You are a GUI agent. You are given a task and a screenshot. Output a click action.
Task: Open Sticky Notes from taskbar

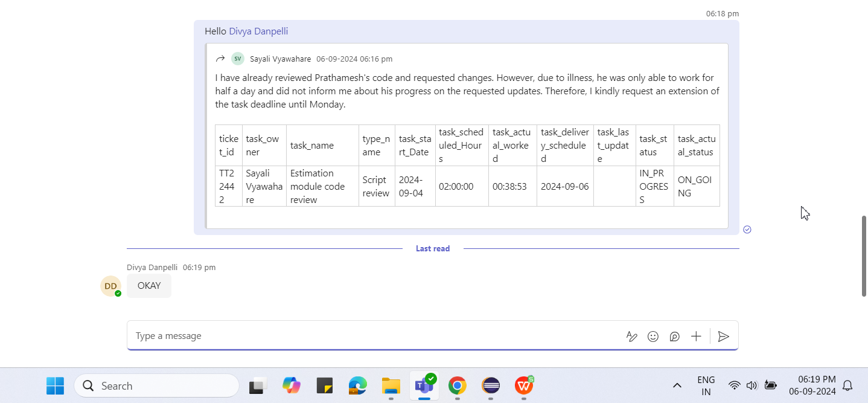(325, 385)
